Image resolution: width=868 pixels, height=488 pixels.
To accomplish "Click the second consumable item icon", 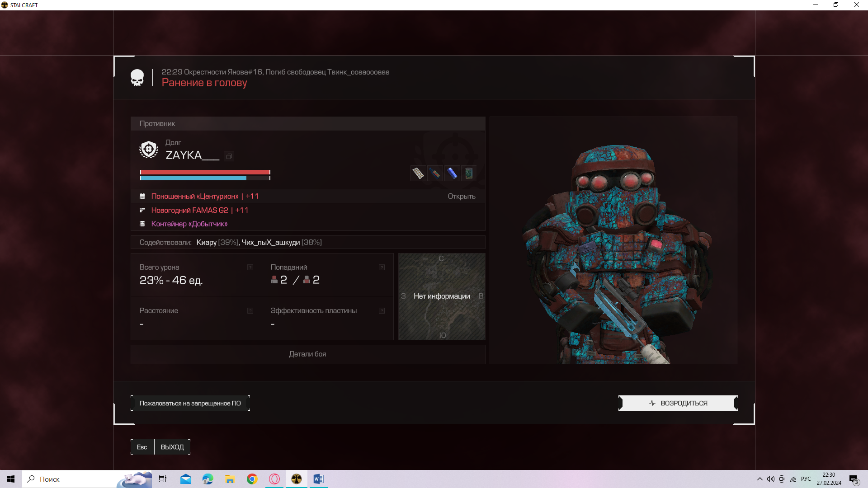I will [x=435, y=173].
